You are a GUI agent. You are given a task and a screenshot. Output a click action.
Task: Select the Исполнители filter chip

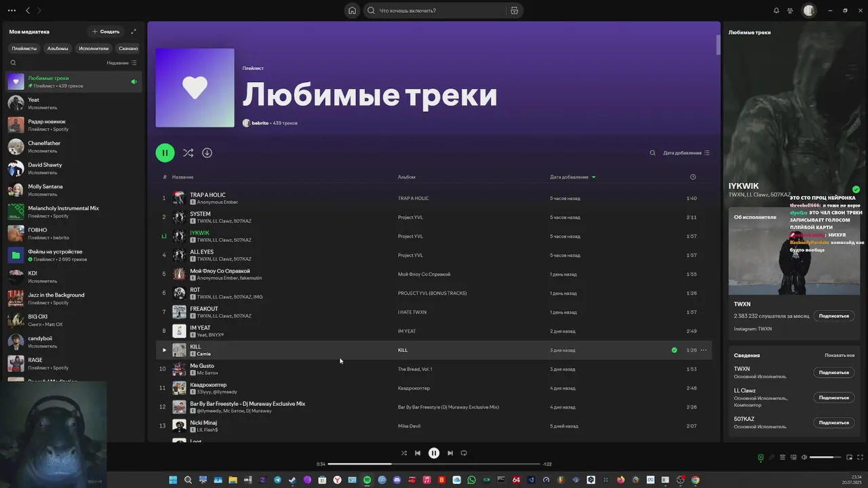click(x=94, y=48)
